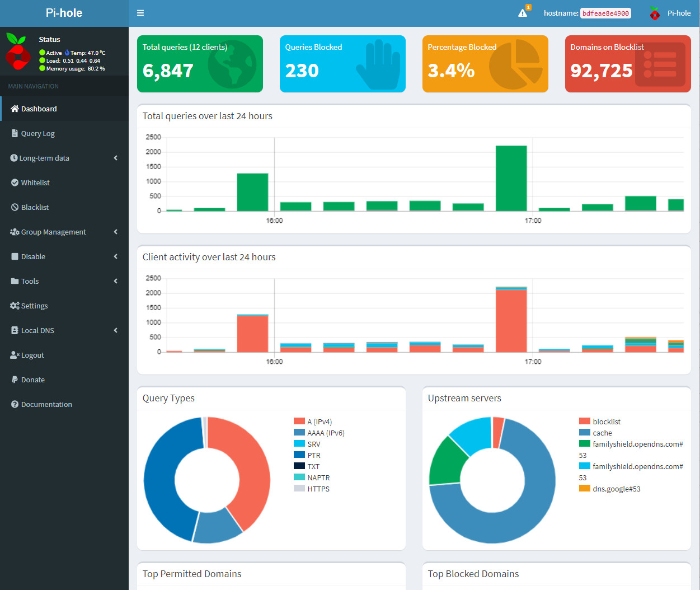Click the Pi-hole title in sidebar header

click(x=64, y=13)
